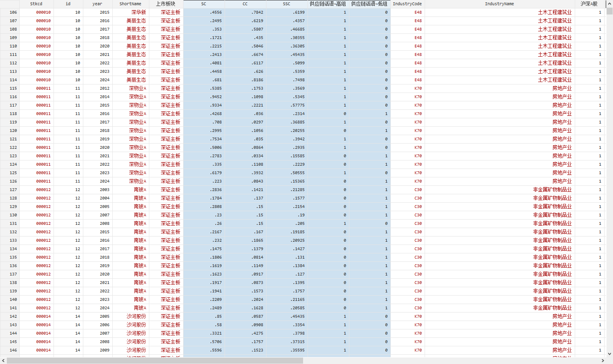613x364 pixels.
Task: Click row number 142 header
Action: click(x=13, y=317)
